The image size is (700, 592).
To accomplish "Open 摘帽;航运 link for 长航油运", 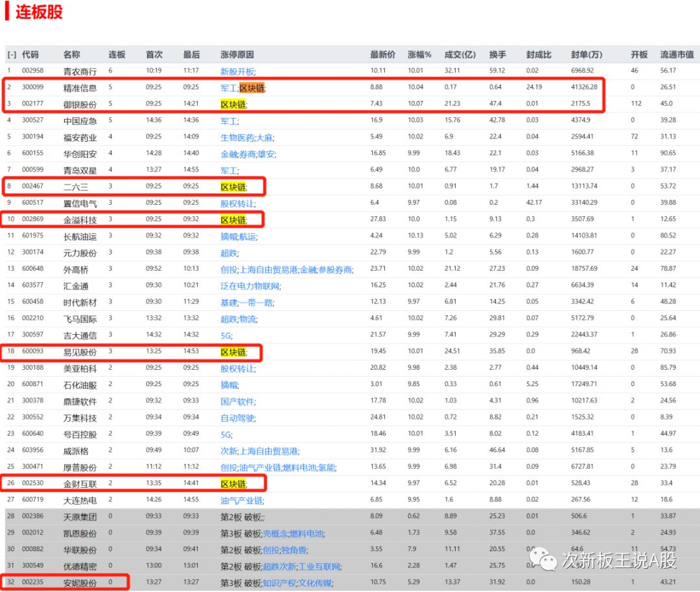I will point(239,236).
